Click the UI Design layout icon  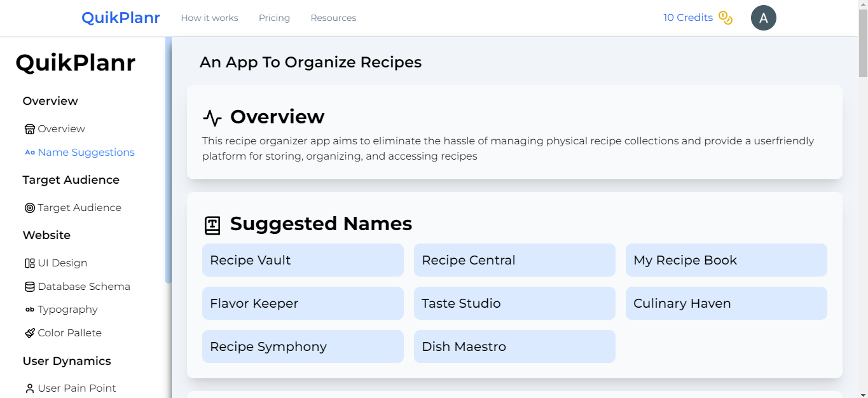click(x=30, y=263)
